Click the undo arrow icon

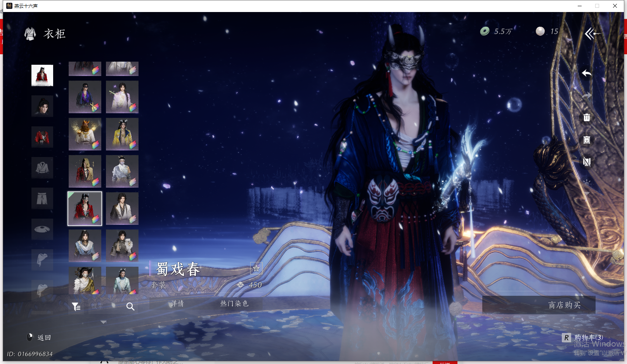click(587, 73)
